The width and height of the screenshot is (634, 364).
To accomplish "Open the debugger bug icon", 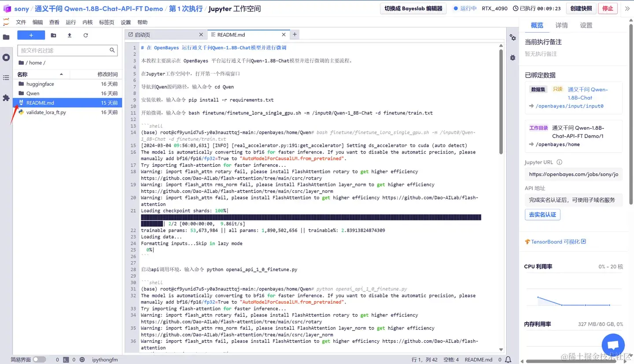I will pyautogui.click(x=513, y=57).
